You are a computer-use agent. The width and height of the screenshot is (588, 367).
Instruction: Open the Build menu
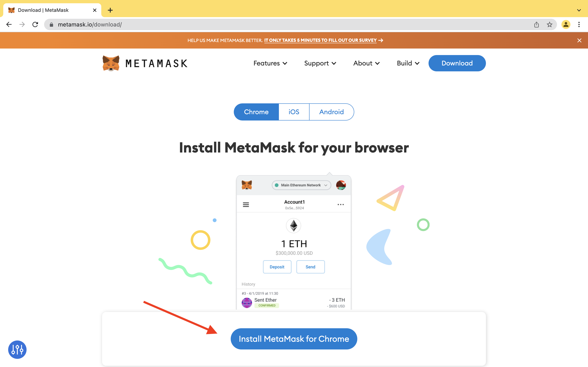point(407,63)
